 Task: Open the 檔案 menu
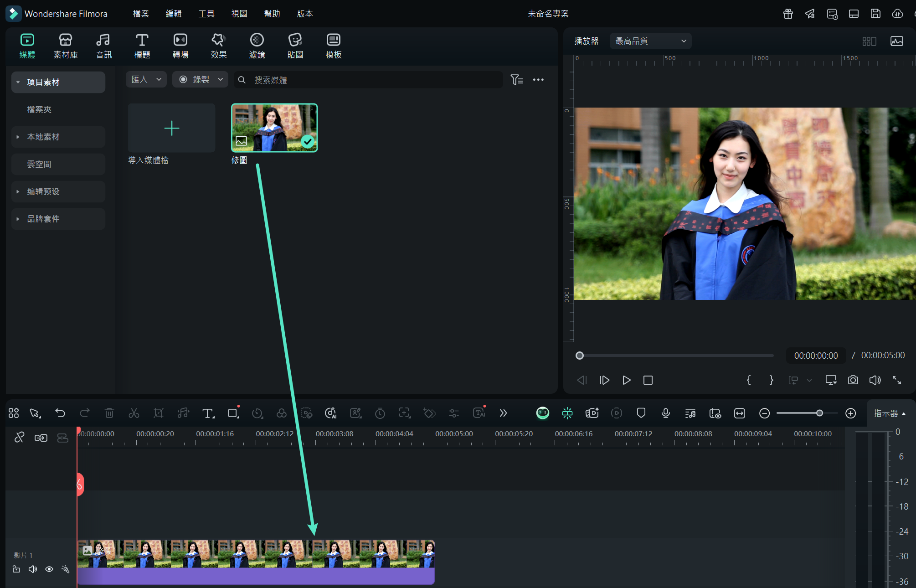click(141, 14)
